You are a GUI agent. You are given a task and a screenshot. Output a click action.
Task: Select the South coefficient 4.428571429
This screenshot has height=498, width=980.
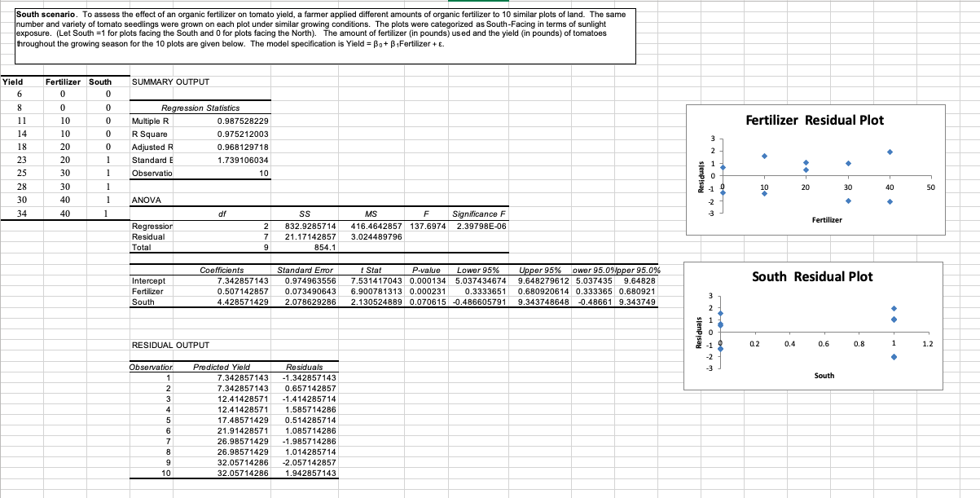click(243, 302)
